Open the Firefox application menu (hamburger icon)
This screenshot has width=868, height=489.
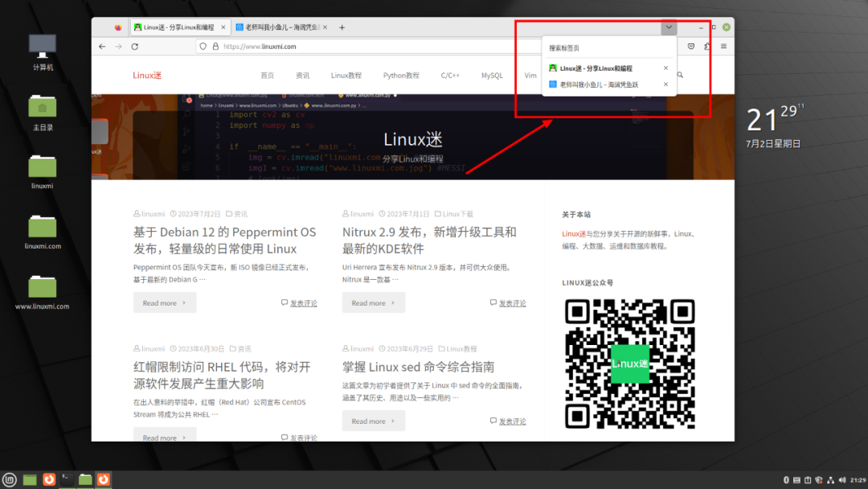pos(722,47)
